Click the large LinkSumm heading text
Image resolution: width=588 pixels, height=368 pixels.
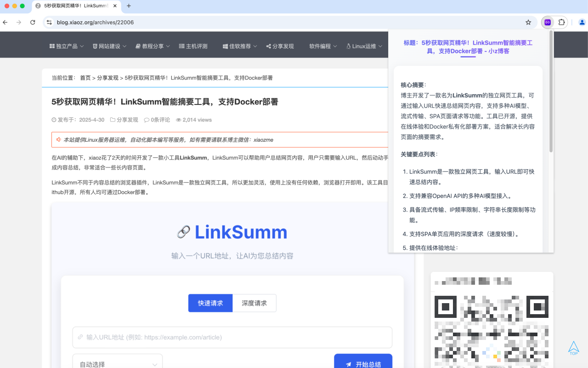[241, 232]
